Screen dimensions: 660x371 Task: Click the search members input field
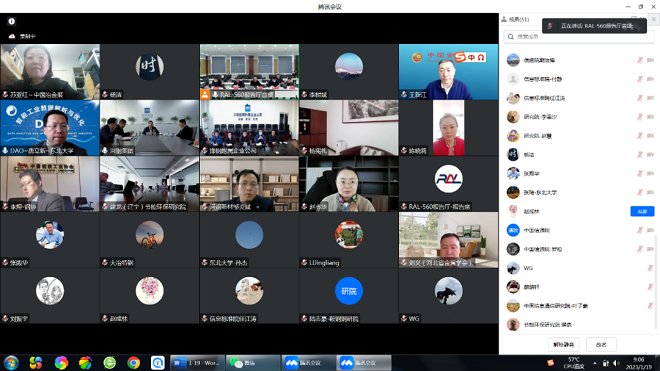point(579,37)
